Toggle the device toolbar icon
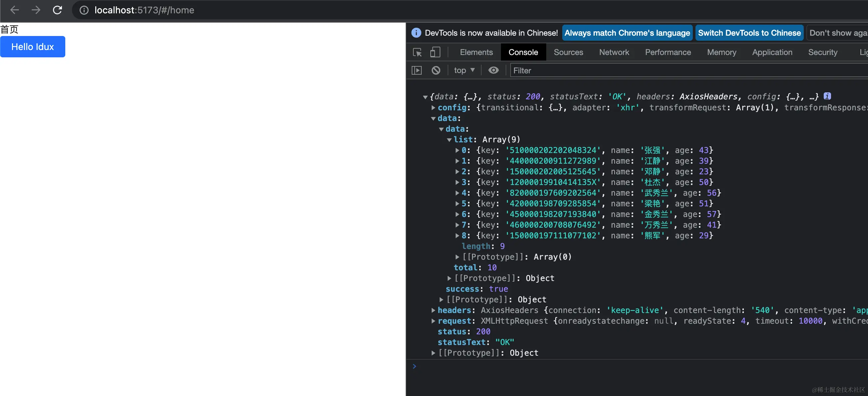Image resolution: width=868 pixels, height=396 pixels. click(435, 52)
